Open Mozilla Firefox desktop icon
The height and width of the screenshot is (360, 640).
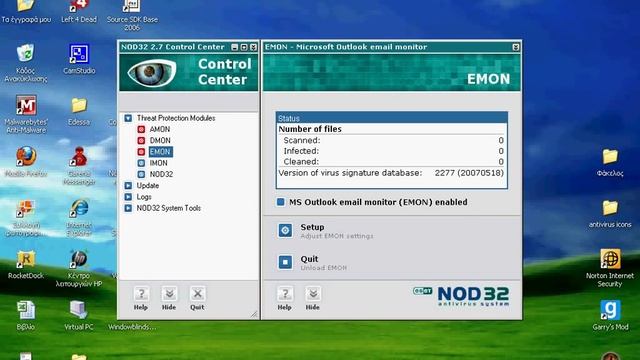(26, 162)
